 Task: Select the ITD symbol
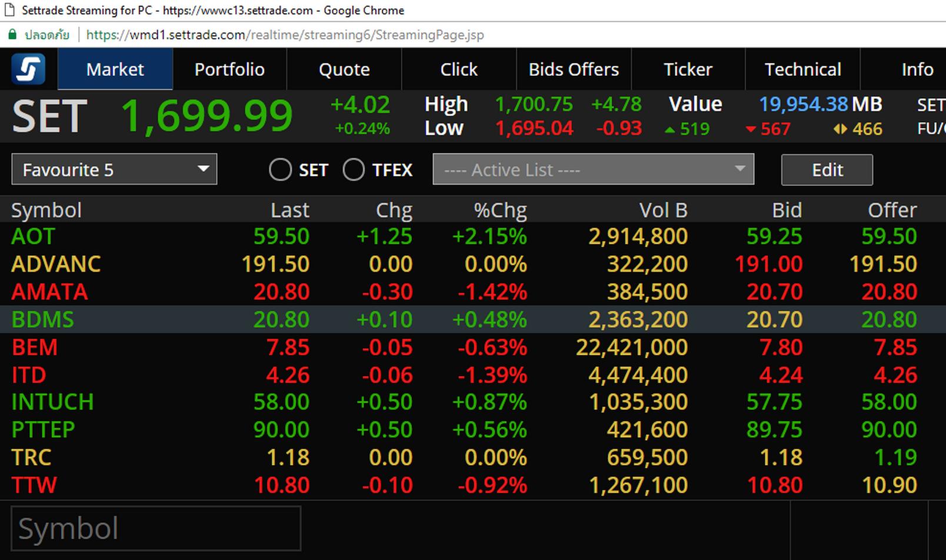(x=28, y=375)
